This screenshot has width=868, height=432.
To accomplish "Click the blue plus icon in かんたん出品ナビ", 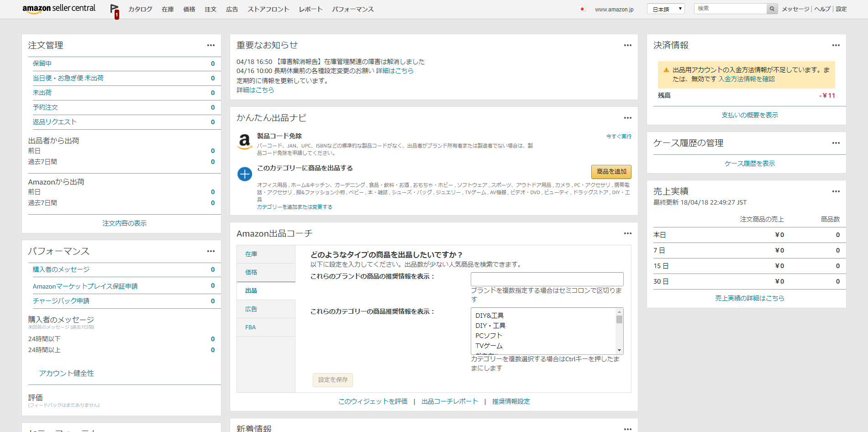I will click(245, 174).
